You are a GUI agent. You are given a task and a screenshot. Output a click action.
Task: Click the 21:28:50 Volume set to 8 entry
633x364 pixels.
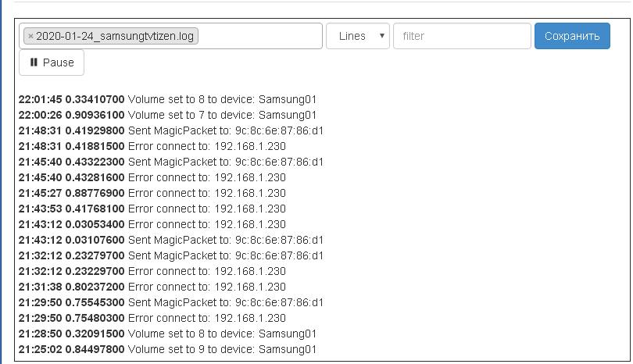tap(167, 334)
